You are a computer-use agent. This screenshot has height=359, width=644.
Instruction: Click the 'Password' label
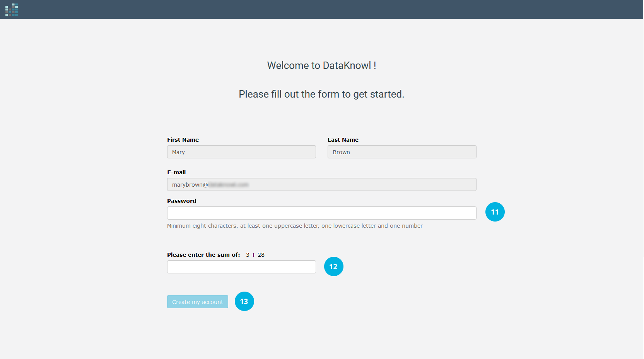point(182,201)
